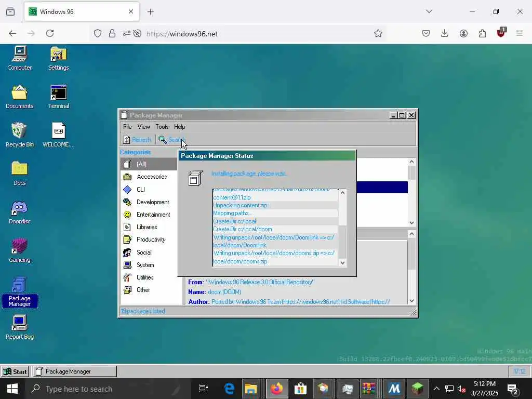The width and height of the screenshot is (532, 399).
Task: Open the Computer desktop icon
Action: pos(20,58)
